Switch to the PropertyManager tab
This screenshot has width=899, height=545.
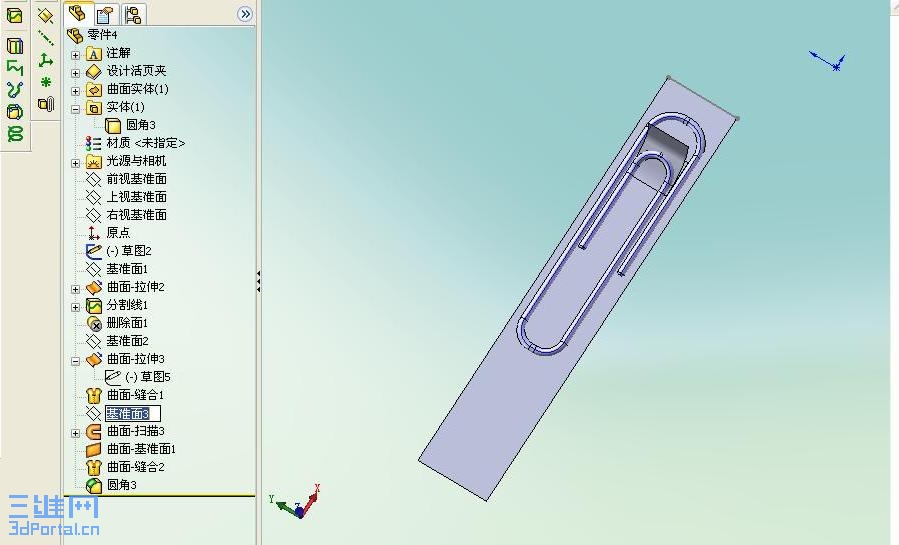point(105,15)
